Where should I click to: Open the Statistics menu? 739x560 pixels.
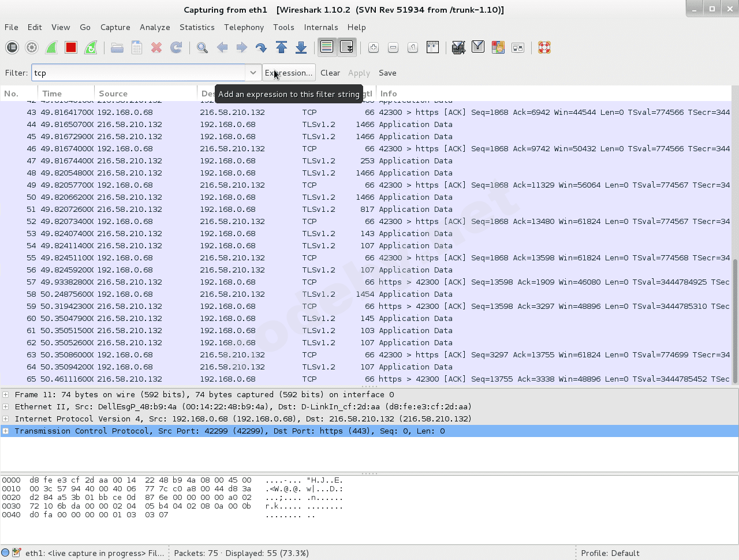[196, 27]
